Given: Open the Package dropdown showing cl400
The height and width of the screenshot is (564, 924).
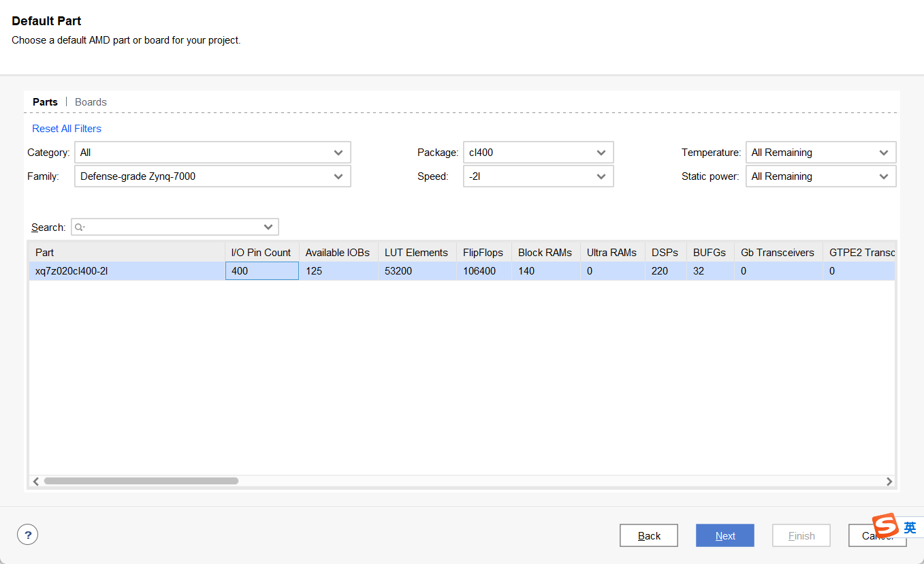Looking at the screenshot, I should 538,153.
